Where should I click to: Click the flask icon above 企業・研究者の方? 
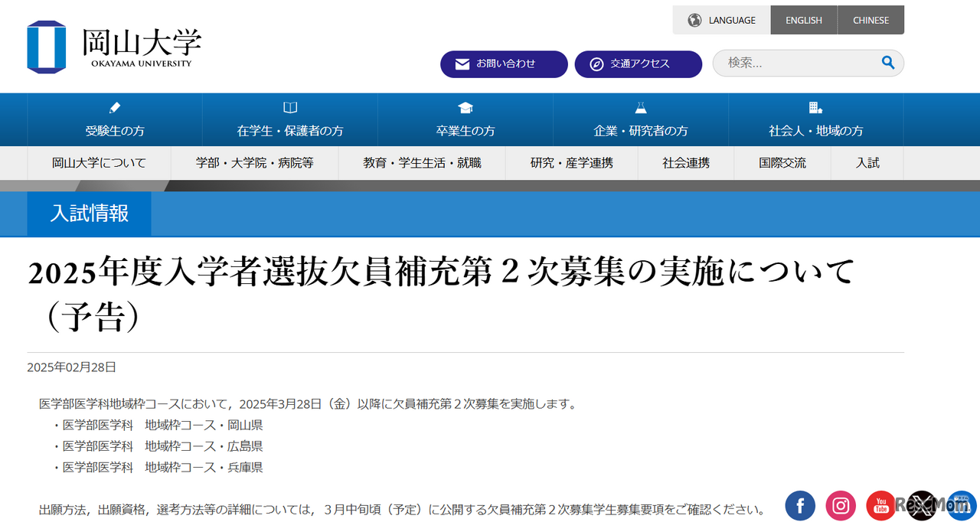point(639,108)
